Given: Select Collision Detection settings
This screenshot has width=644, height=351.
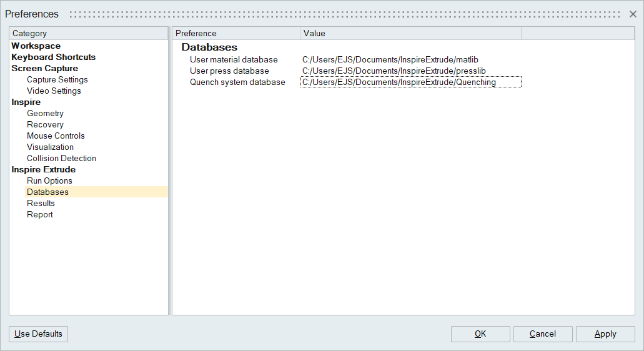Looking at the screenshot, I should point(61,159).
